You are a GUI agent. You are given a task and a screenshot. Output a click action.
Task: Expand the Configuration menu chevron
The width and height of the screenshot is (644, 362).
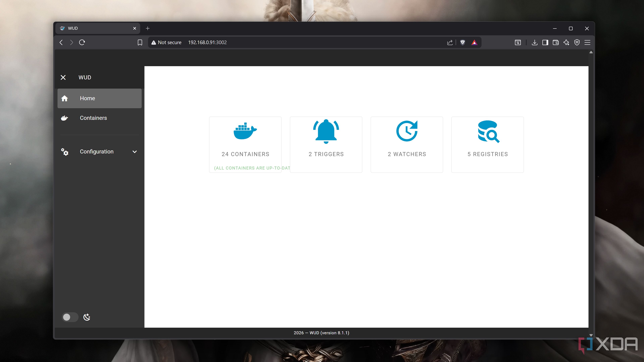(x=135, y=152)
